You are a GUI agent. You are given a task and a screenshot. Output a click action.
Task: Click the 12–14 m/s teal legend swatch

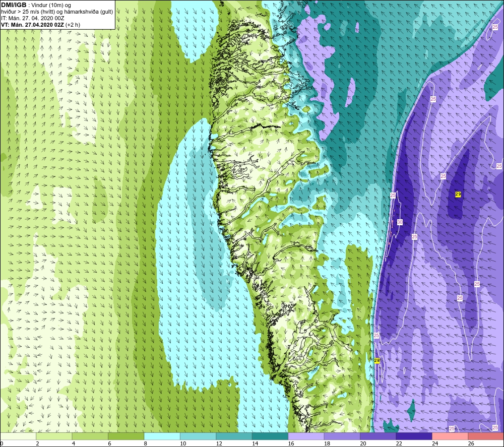(x=234, y=436)
